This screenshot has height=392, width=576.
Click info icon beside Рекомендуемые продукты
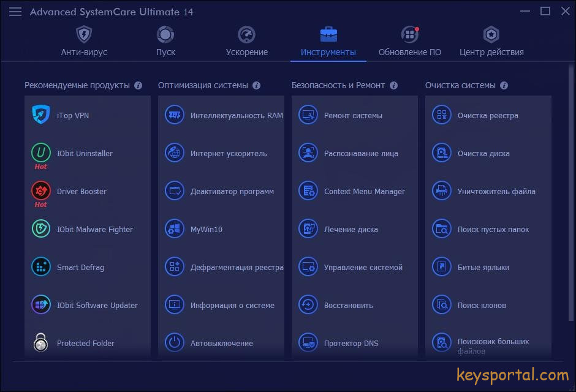click(x=138, y=86)
